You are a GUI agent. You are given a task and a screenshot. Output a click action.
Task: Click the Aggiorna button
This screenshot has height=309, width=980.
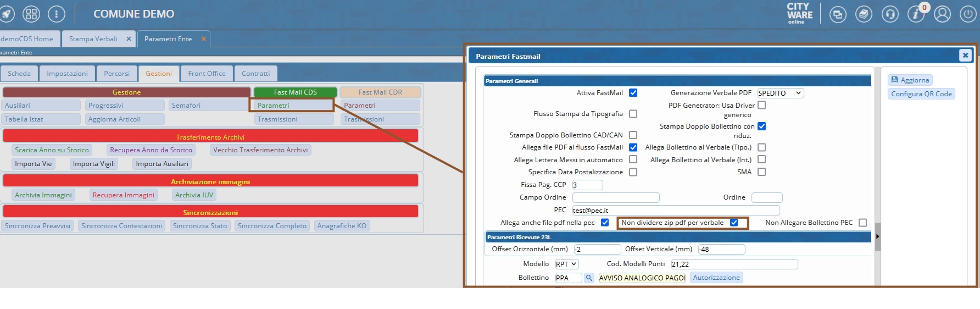910,80
